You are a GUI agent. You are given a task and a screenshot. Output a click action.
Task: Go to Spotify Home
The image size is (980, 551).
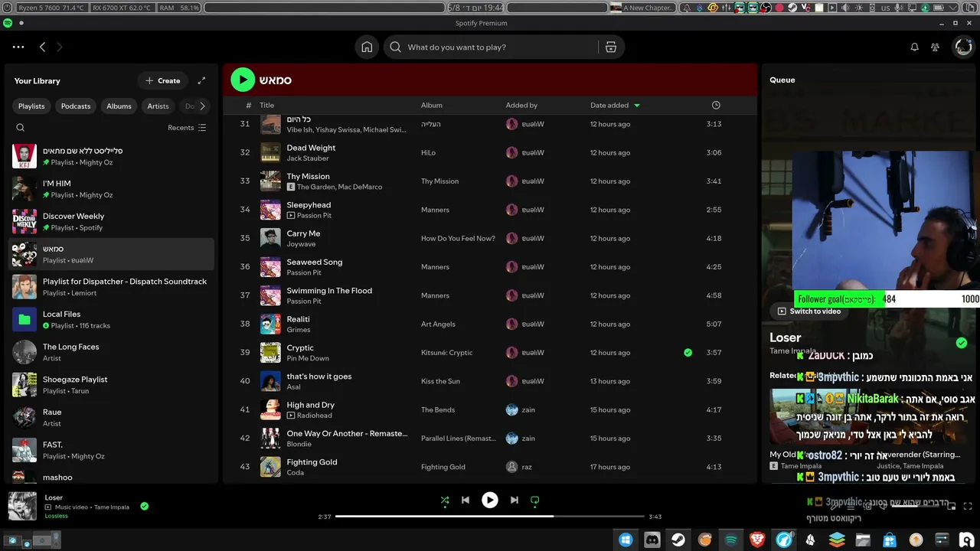[367, 47]
